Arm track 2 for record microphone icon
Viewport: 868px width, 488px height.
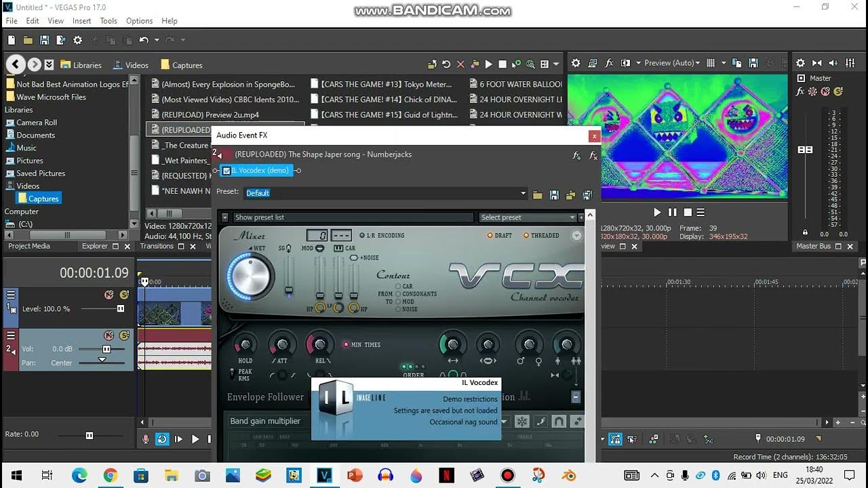[x=145, y=439]
